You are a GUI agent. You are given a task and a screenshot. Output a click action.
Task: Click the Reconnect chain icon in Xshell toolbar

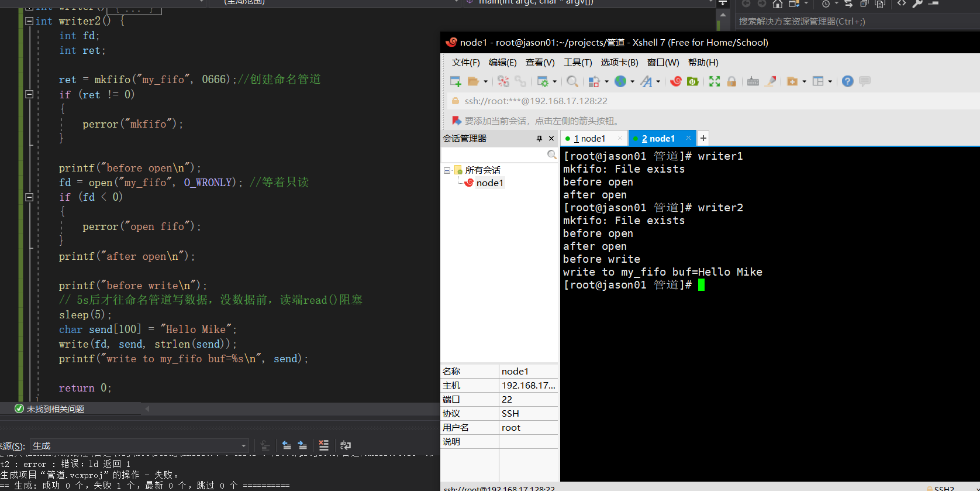pyautogui.click(x=520, y=81)
